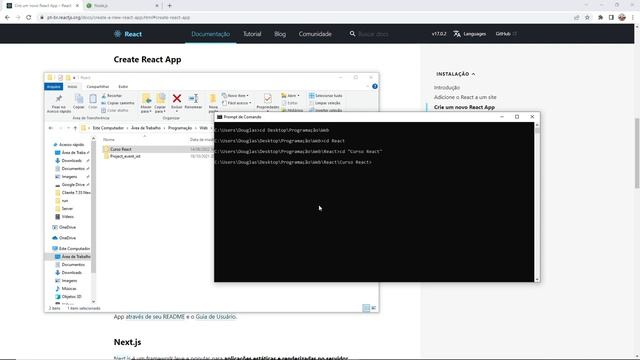Open a new browser tab with the plus button
This screenshot has width=640, height=360.
170,6
